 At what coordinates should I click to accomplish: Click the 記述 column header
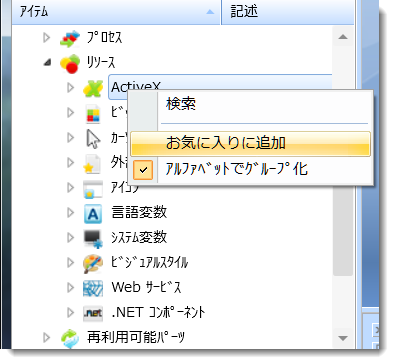tap(288, 12)
